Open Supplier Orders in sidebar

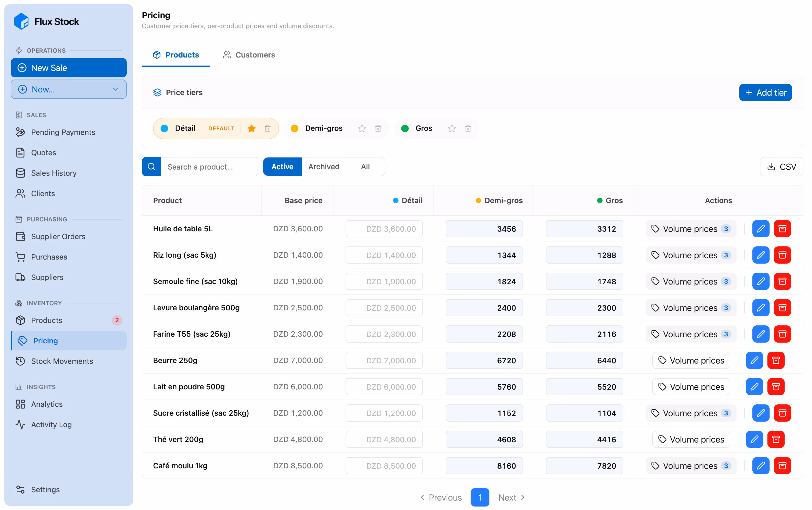(69, 236)
